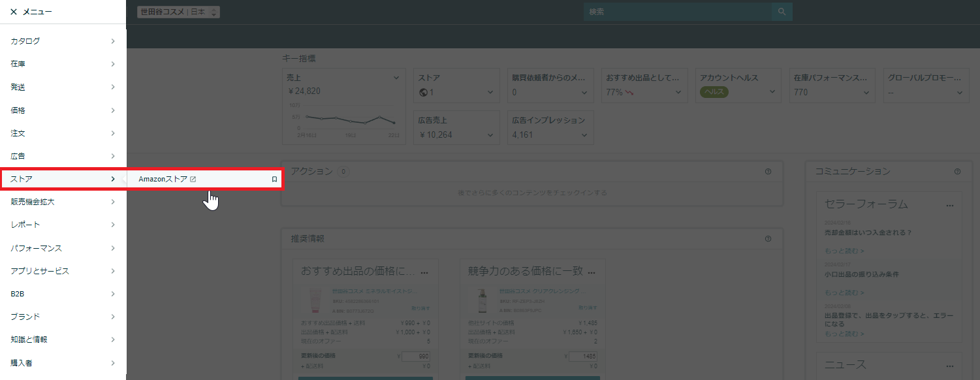Open the 世田谷コスメ | 日本 store selector
Screen dimensions: 980x380
[x=178, y=12]
